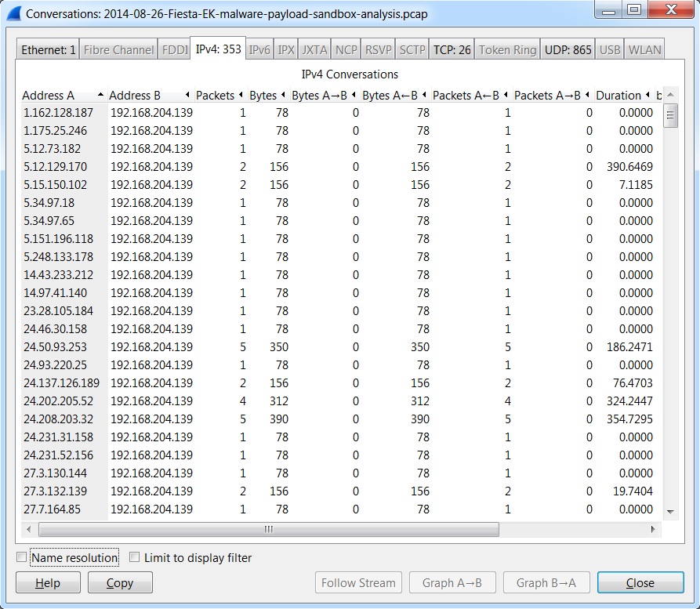
Task: Click right arrow of horizontal scrollbar
Action: (654, 530)
